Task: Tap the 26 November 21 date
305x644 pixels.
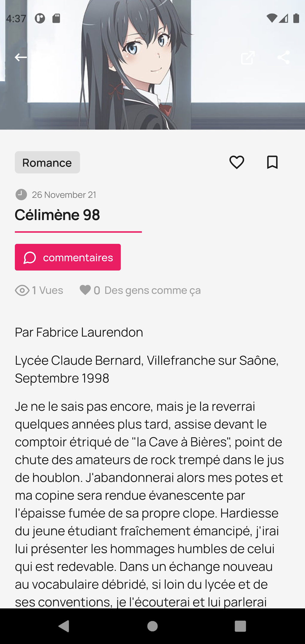Action: click(64, 195)
